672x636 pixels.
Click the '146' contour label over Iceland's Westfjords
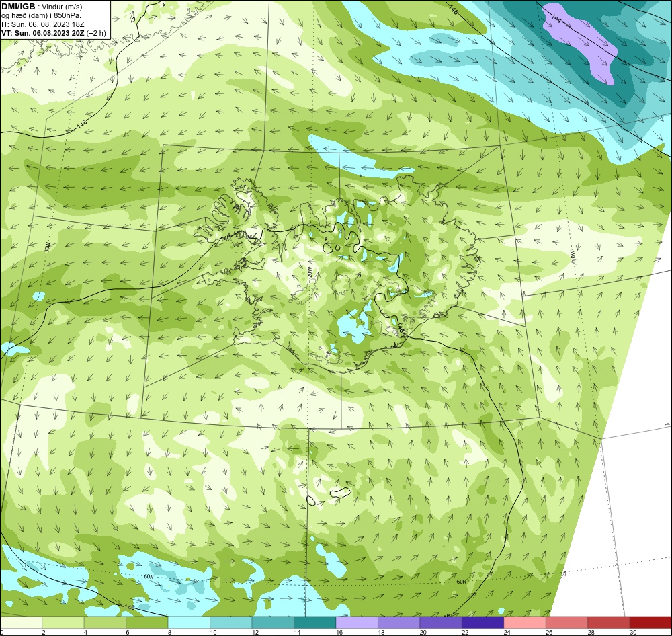[225, 238]
